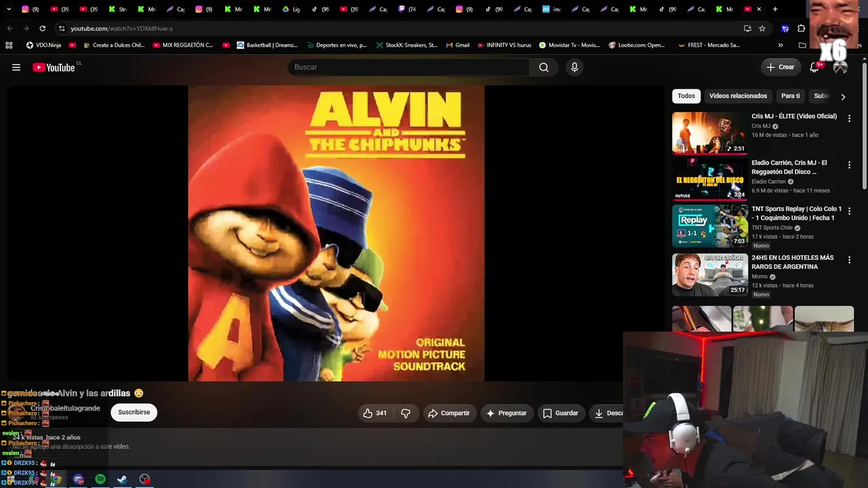Open options menu for TNT Sports Replay video
The image size is (868, 488).
[849, 211]
